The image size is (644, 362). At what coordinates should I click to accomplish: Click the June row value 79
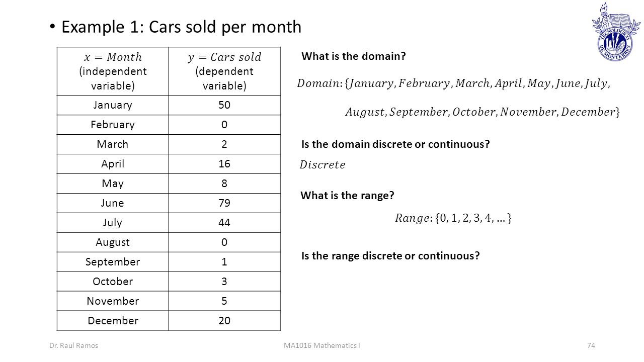click(x=224, y=203)
